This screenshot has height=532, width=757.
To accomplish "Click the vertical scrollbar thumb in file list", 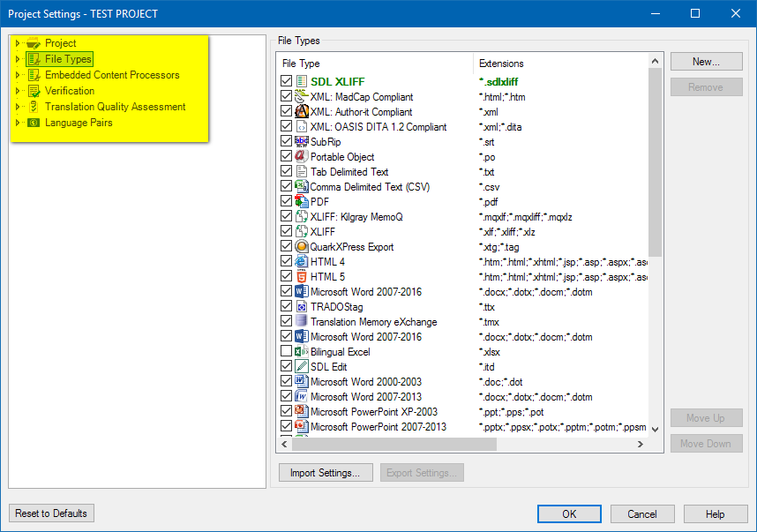I will point(655,162).
